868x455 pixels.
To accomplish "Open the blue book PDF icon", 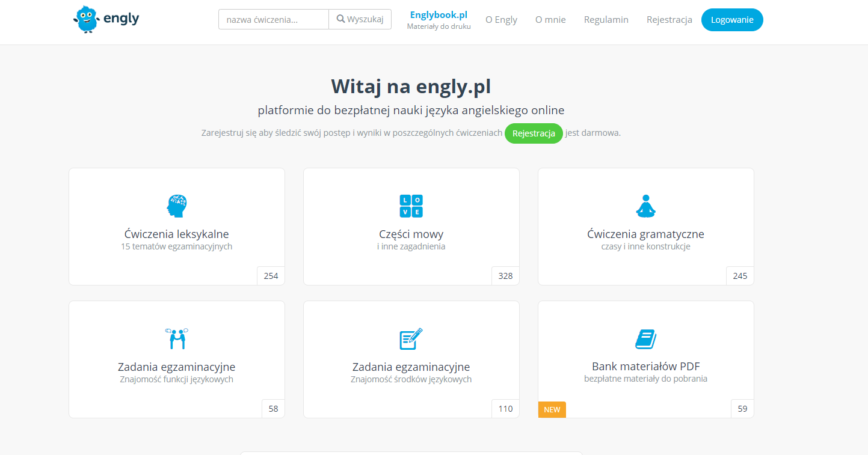I will [645, 339].
